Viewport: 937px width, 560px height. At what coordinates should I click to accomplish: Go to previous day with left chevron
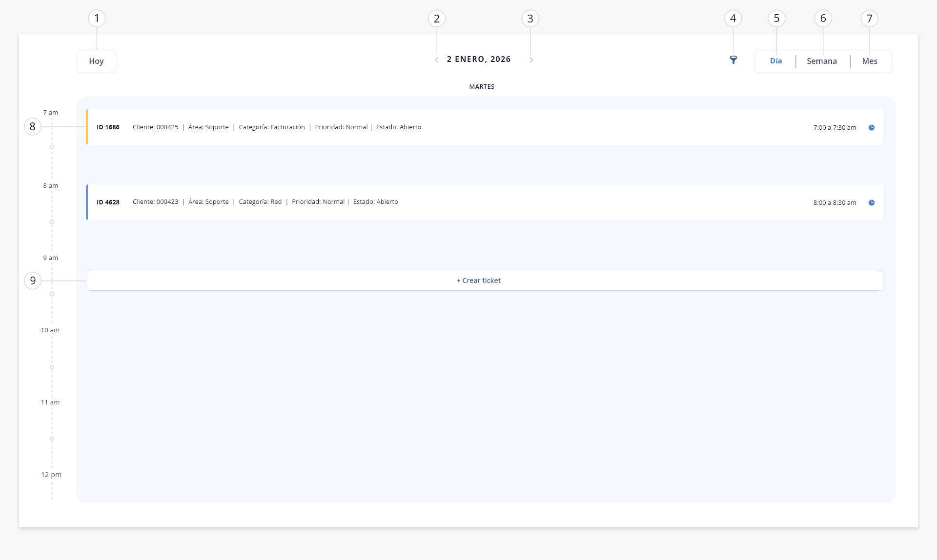click(x=436, y=60)
